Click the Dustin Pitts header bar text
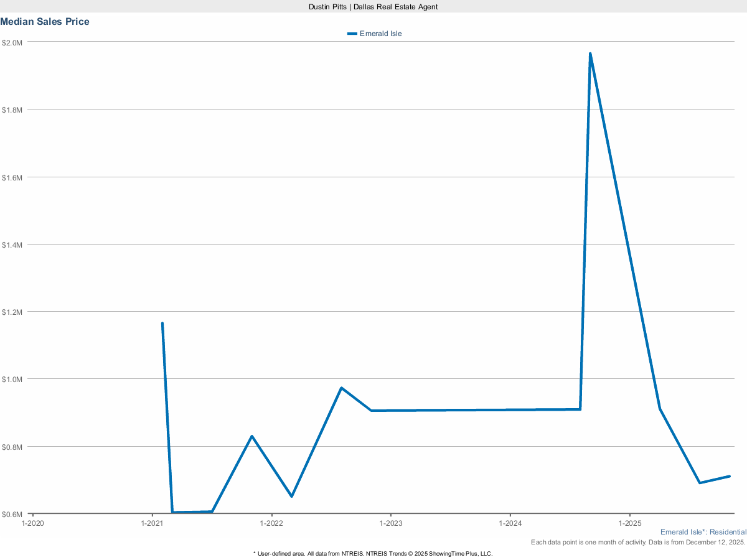Image resolution: width=747 pixels, height=560 pixels. 374,6
